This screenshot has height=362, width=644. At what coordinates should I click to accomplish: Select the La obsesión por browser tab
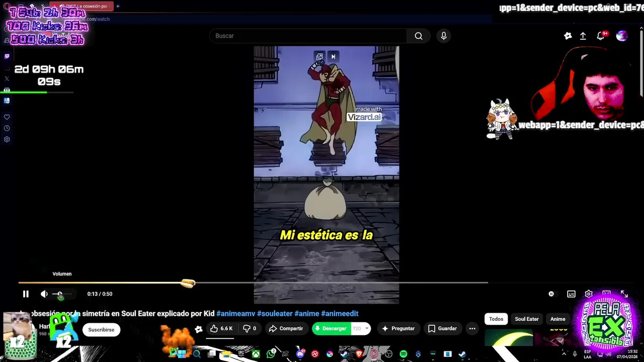80,7
